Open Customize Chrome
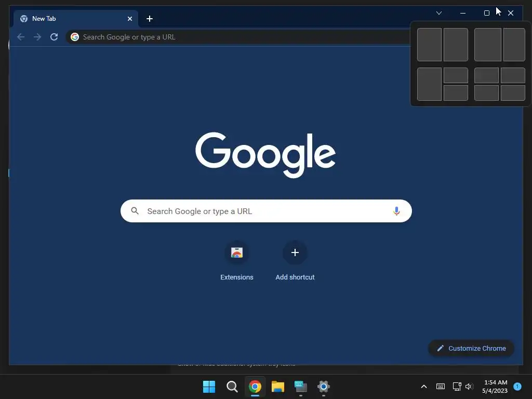 pos(471,348)
